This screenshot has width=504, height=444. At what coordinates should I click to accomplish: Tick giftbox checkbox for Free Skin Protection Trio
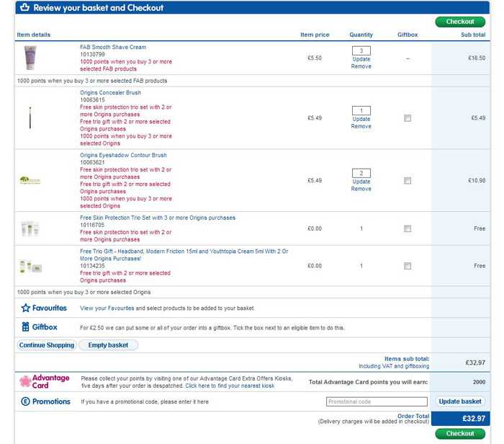(408, 228)
